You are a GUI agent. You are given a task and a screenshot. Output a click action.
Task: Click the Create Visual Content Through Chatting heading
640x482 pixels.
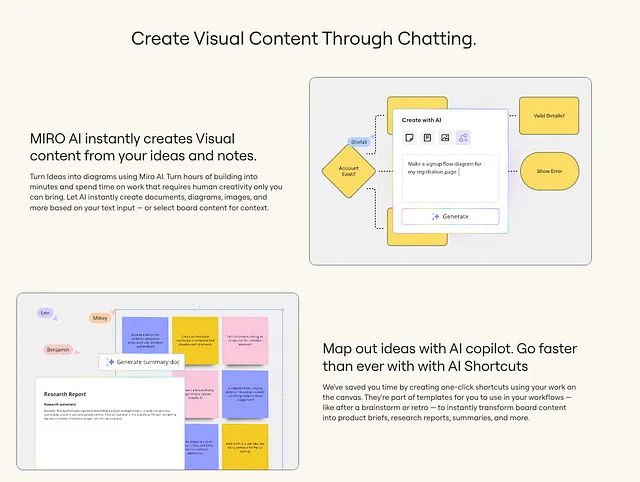pyautogui.click(x=304, y=39)
